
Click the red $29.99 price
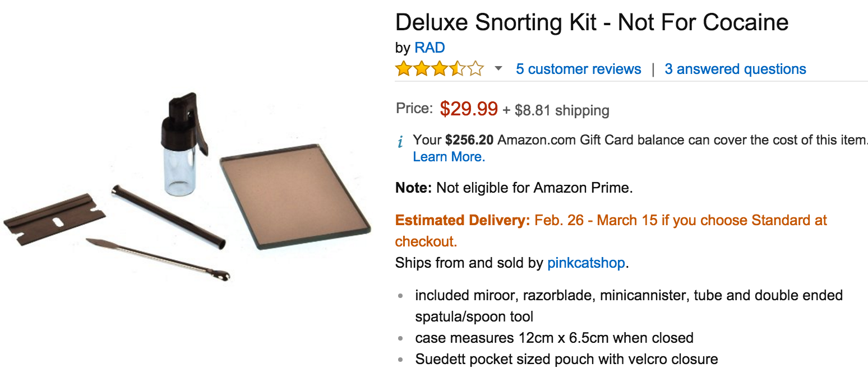pos(469,109)
